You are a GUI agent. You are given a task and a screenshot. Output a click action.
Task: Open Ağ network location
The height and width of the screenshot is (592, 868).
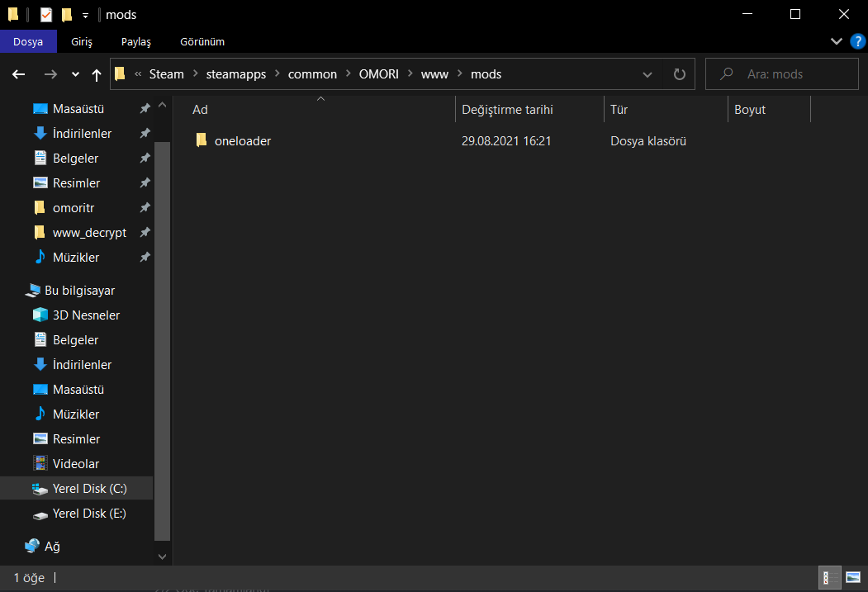point(52,547)
